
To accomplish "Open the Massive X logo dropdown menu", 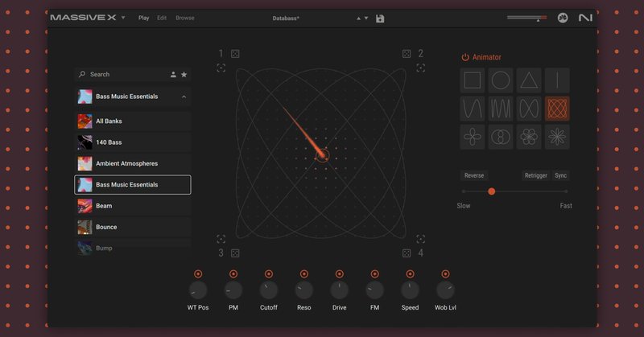I will point(123,18).
